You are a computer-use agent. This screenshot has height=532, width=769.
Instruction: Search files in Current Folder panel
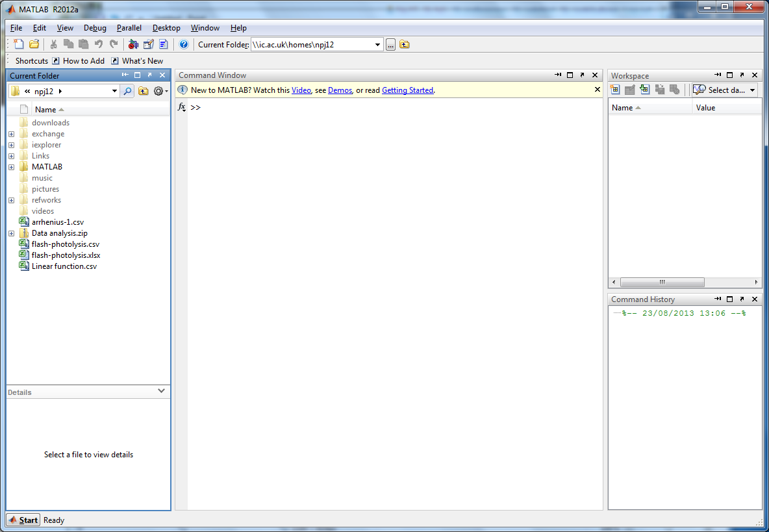[x=127, y=91]
